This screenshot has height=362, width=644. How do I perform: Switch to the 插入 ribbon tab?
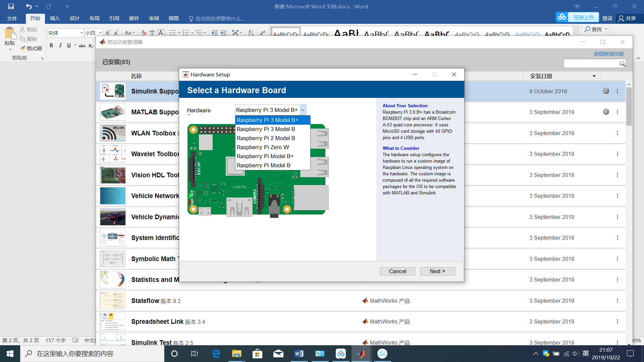(x=55, y=18)
